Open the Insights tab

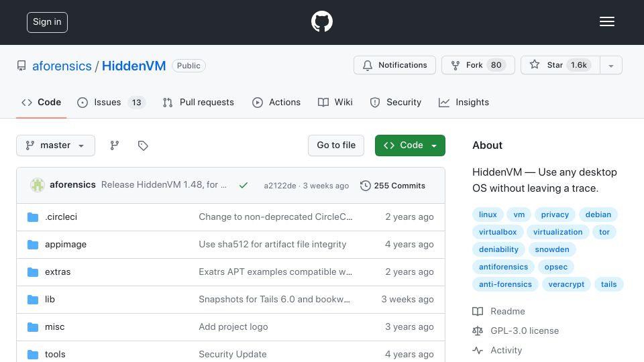tap(464, 102)
